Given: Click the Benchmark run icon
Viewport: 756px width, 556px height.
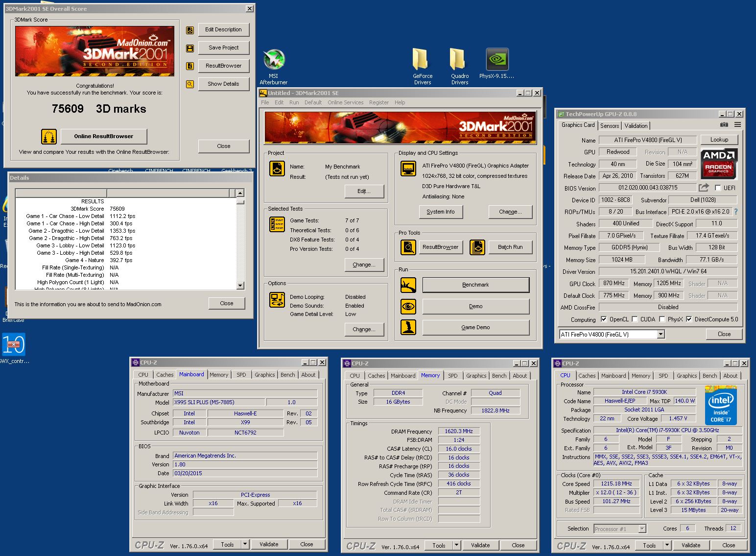Looking at the screenshot, I should [408, 285].
